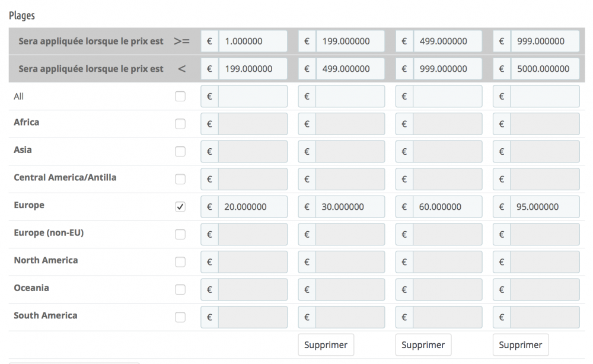Edit the lower bound field showing 1.000000
The height and width of the screenshot is (364, 593).
tap(252, 41)
